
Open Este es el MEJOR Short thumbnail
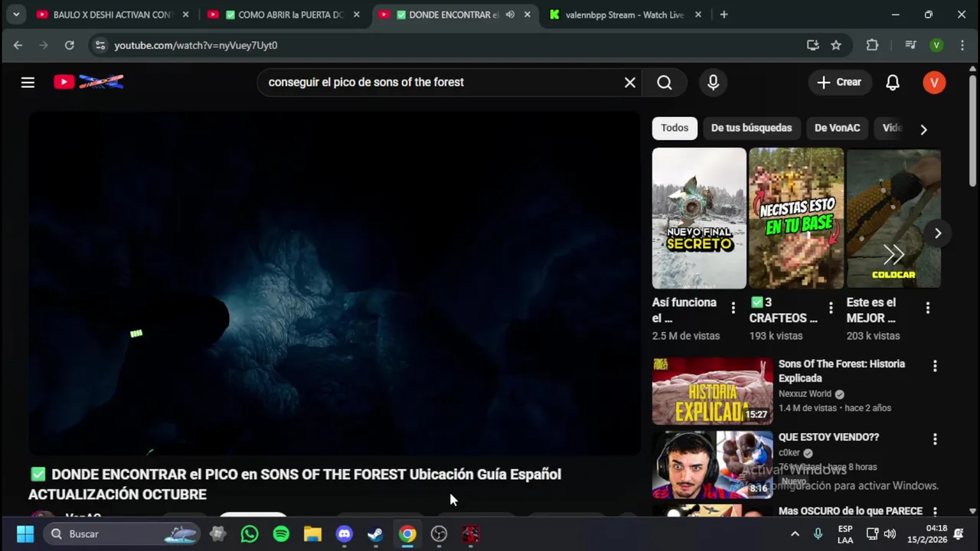pos(893,218)
